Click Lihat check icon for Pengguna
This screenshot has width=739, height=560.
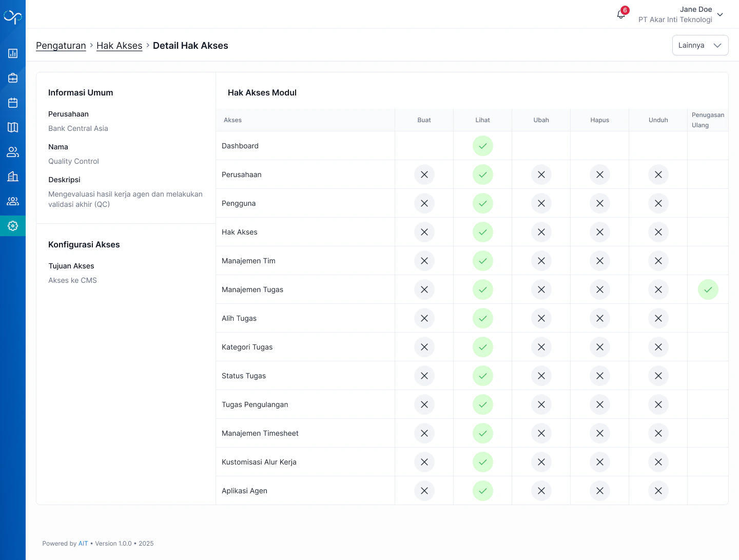[x=483, y=203]
